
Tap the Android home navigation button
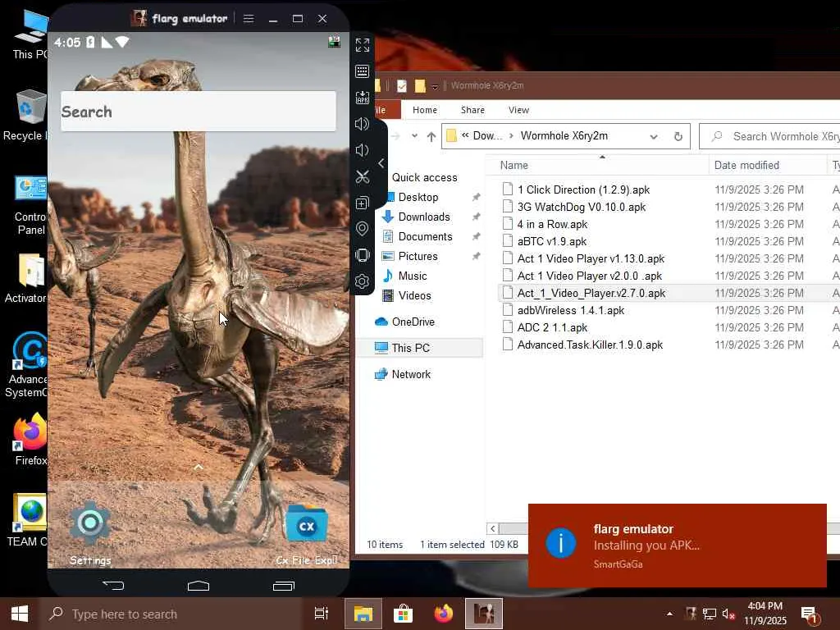(x=199, y=586)
